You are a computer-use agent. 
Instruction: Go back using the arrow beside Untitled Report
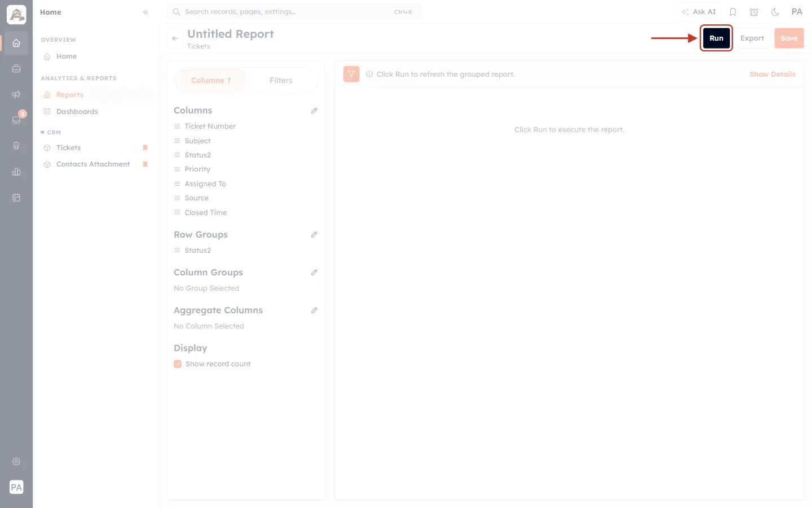(x=175, y=38)
